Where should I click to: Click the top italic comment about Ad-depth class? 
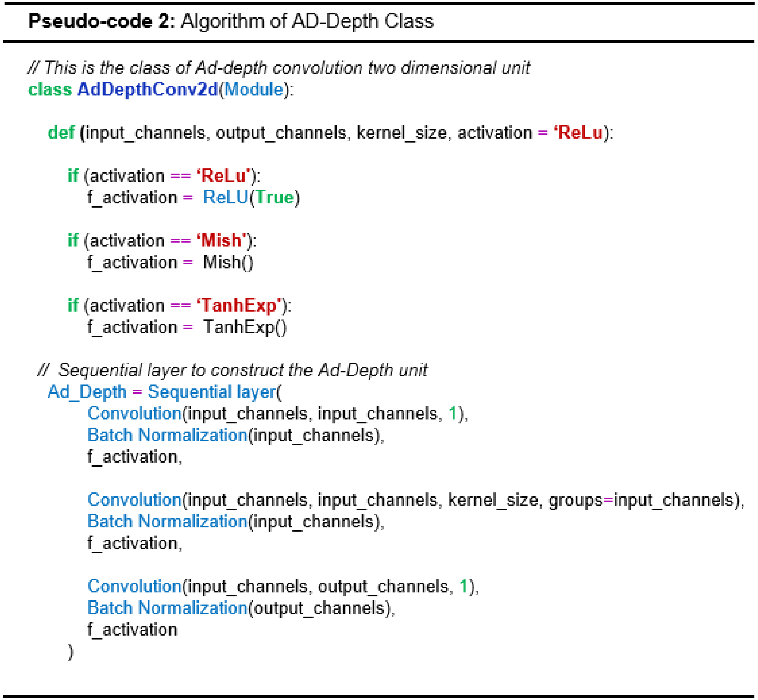point(279,68)
